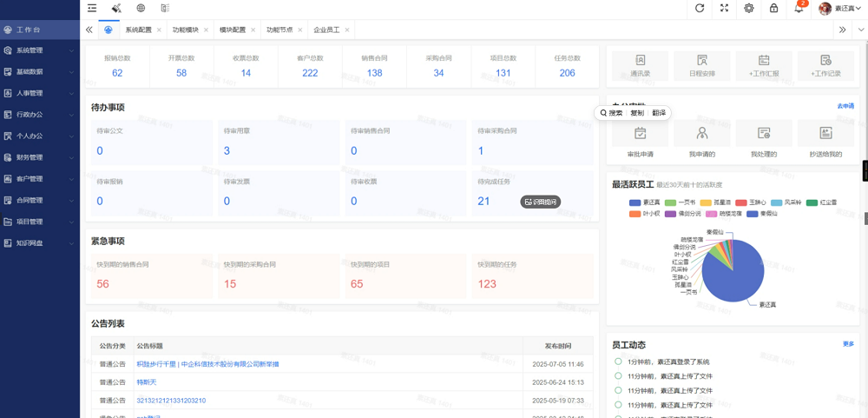Screen dimensions: 868x418
Task: Open fullscreen mode icon
Action: tap(724, 8)
